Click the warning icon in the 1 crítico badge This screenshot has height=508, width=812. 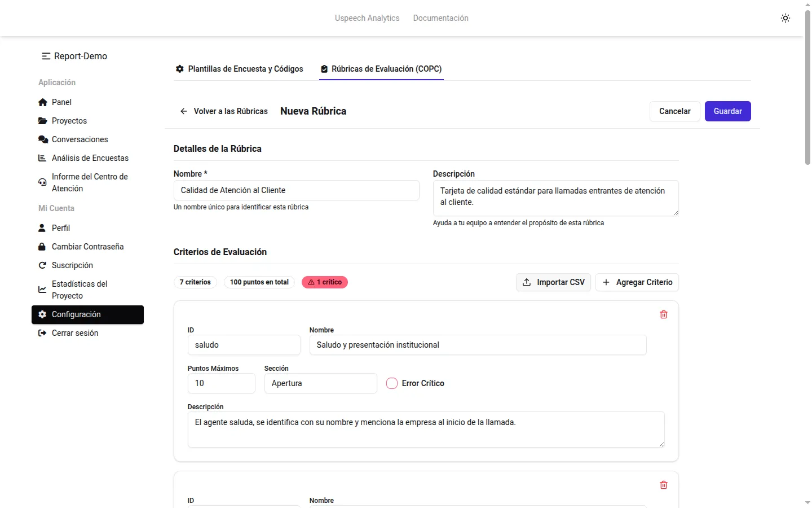click(311, 282)
